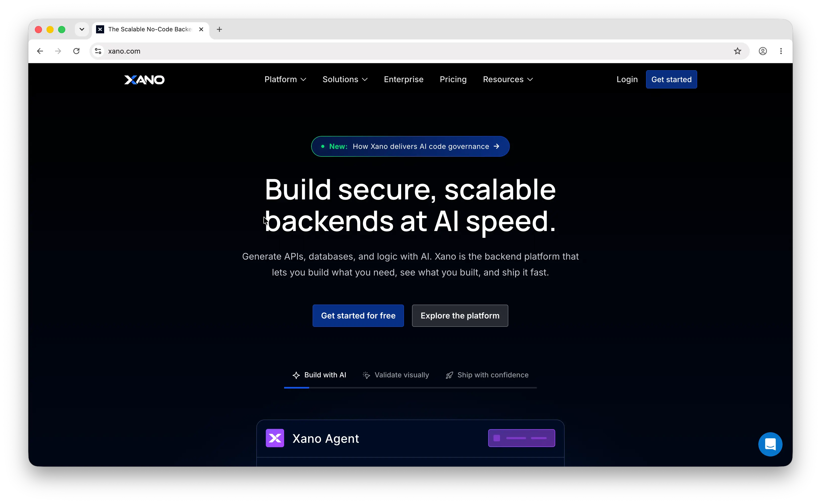Click the sparkle icon beside Build with AI
The width and height of the screenshot is (821, 504).
click(296, 375)
